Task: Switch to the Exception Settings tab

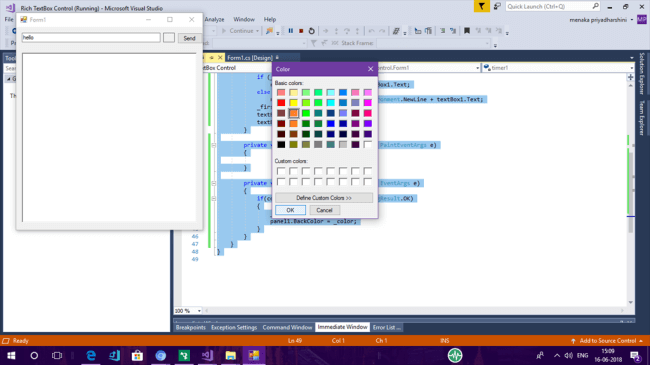Action: pos(234,327)
